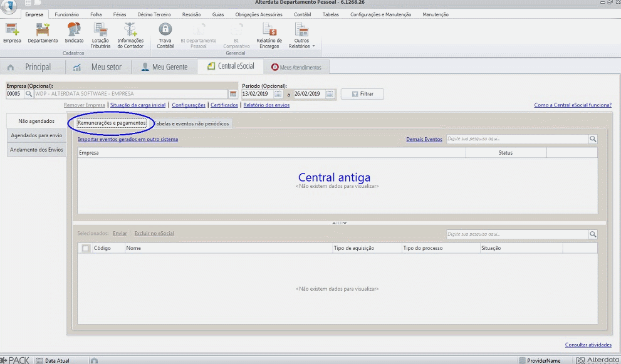Switch to the Meu setor tab
621x364 pixels.
[98, 67]
